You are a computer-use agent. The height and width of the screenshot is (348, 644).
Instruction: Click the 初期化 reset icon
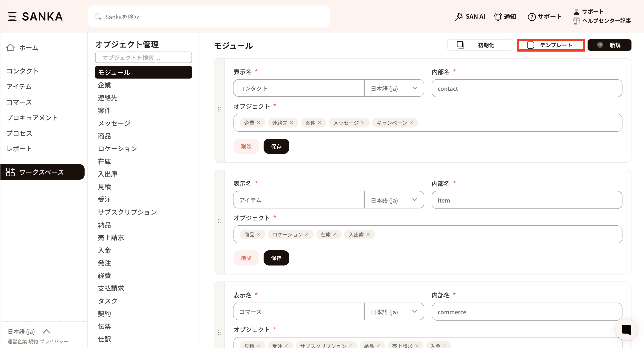pos(460,45)
